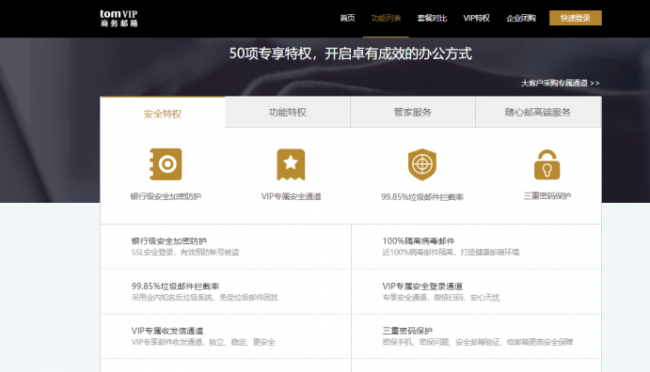The height and width of the screenshot is (372, 650).
Task: Click the 银行级安全加密防护 label under safe icon
Action: pos(166,196)
